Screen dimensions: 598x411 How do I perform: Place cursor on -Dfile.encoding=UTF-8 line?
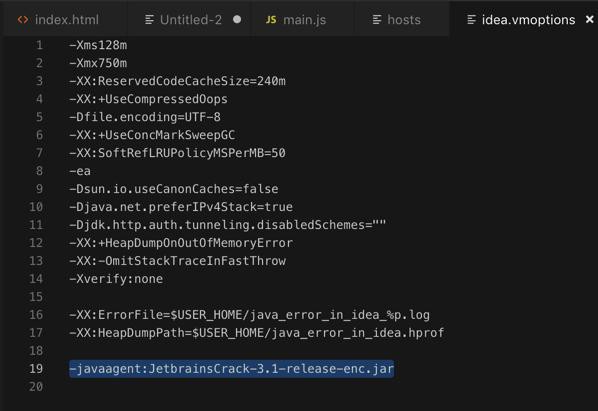coord(145,117)
